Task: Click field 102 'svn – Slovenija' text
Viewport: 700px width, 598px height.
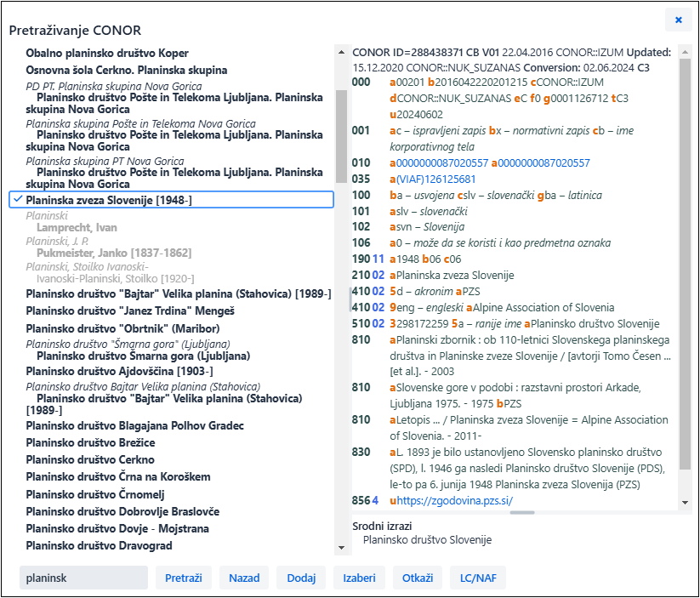Action: [x=430, y=227]
